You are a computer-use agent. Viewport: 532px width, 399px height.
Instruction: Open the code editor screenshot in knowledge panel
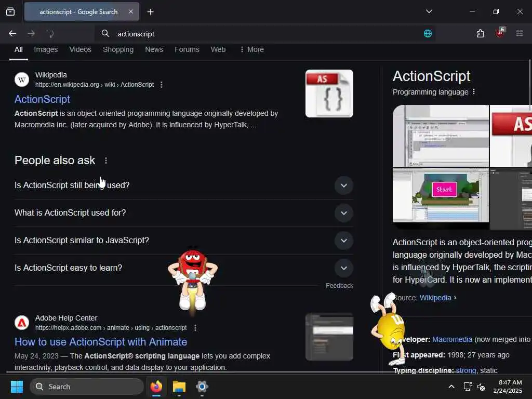point(441,136)
